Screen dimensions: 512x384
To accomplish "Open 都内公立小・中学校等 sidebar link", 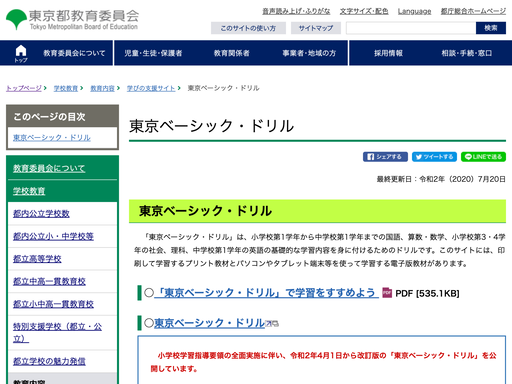I will [53, 236].
